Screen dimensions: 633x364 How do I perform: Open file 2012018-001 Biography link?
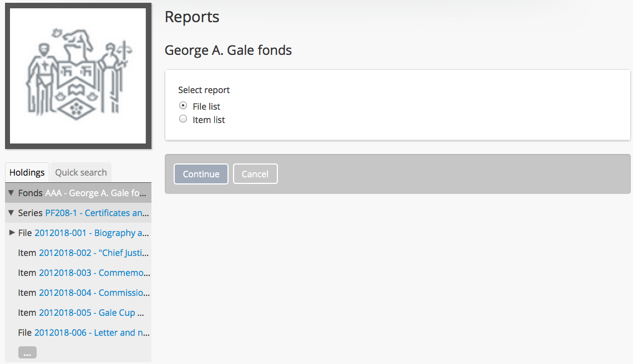[92, 233]
